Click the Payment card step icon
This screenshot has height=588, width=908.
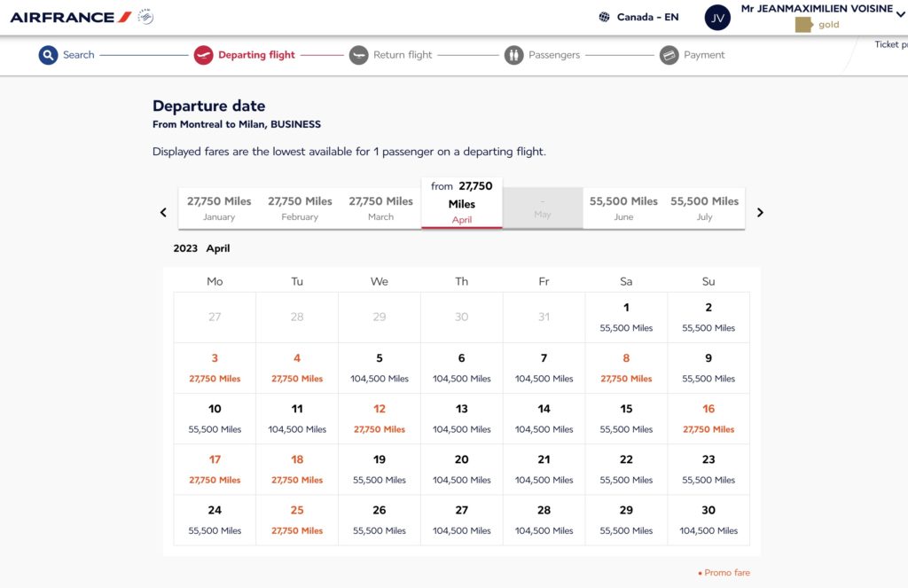coord(669,55)
